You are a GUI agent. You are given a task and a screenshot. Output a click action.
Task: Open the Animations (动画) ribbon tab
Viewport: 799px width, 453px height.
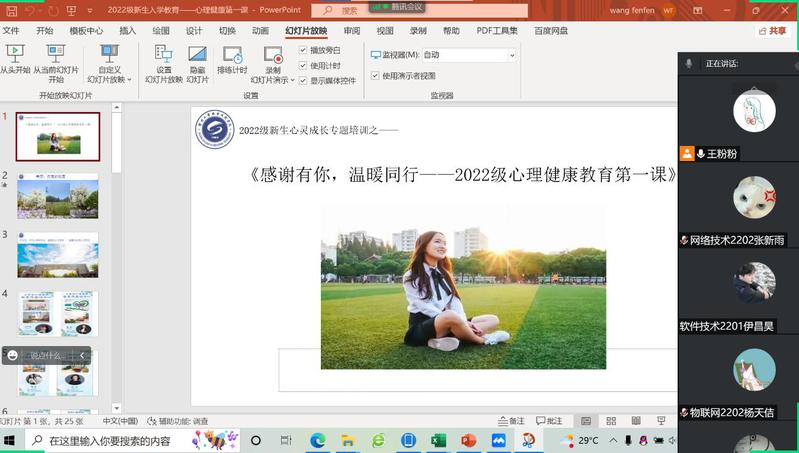pos(260,31)
